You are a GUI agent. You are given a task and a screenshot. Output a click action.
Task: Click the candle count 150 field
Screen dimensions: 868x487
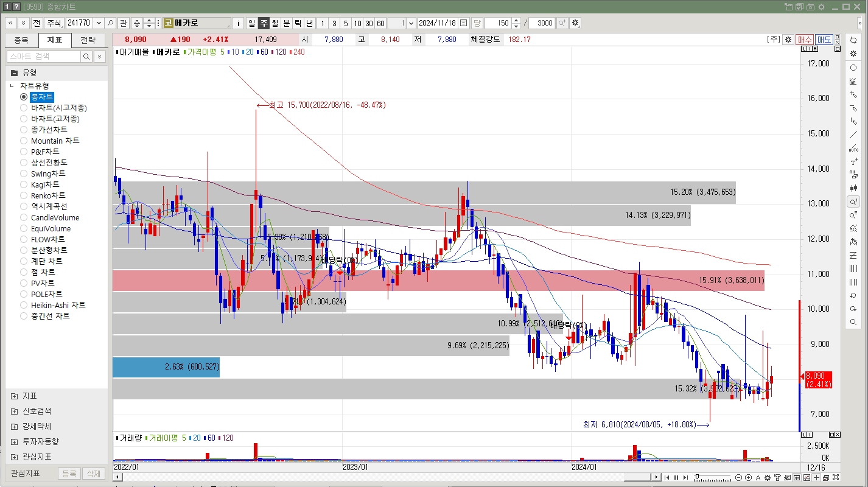(x=498, y=23)
